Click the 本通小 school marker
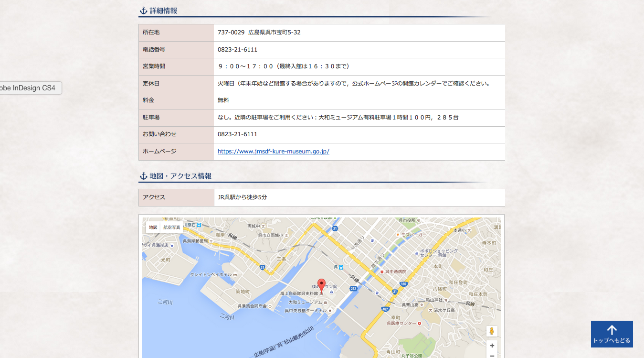The height and width of the screenshot is (358, 644). coord(470,230)
